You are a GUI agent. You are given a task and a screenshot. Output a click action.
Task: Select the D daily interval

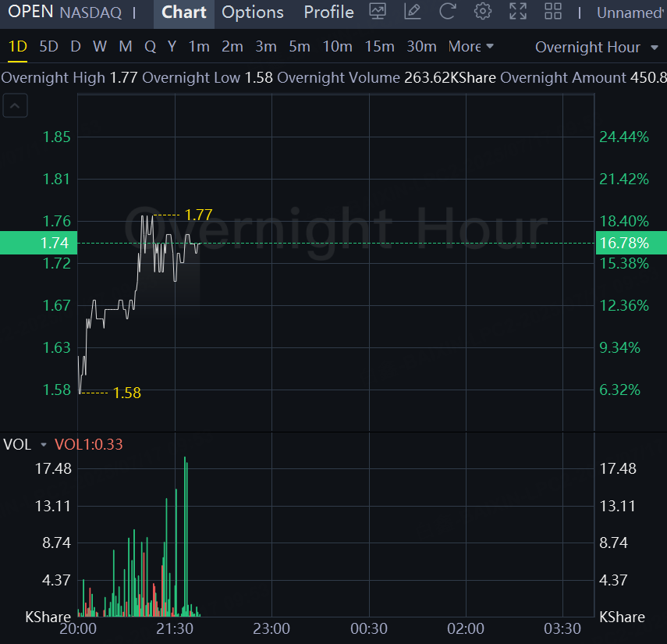[x=76, y=46]
